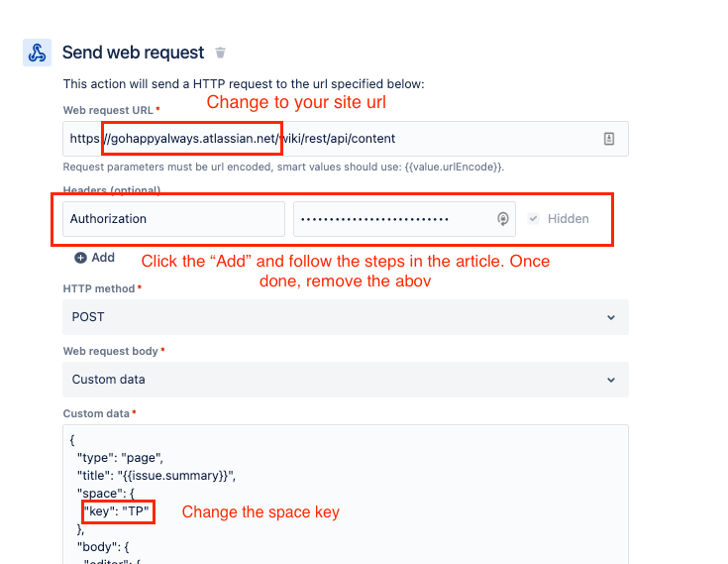Click the HTTP method chevron arrow
Viewport: 728px width, 564px height.
click(611, 318)
